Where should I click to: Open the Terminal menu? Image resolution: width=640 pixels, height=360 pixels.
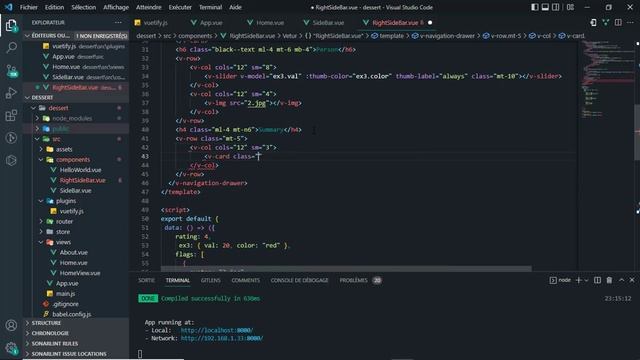coord(210,7)
